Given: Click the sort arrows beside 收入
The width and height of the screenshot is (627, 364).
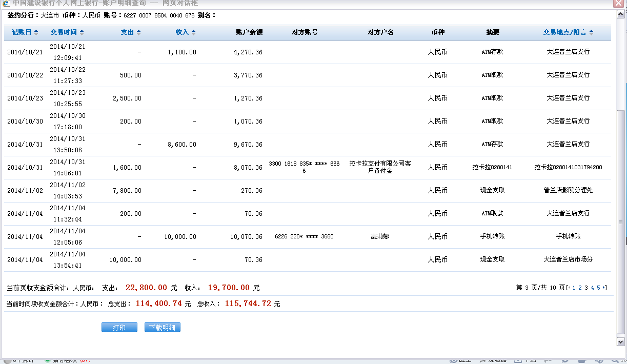Looking at the screenshot, I should pos(194,32).
